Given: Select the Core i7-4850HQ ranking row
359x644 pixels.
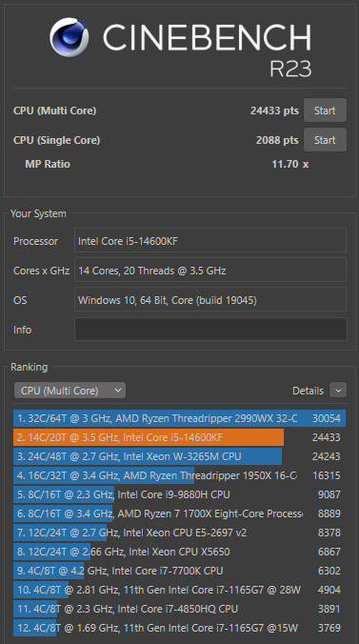Looking at the screenshot, I should pos(179,609).
